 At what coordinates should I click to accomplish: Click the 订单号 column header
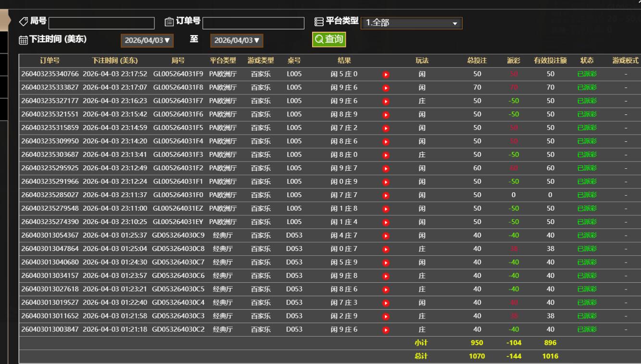pos(50,61)
